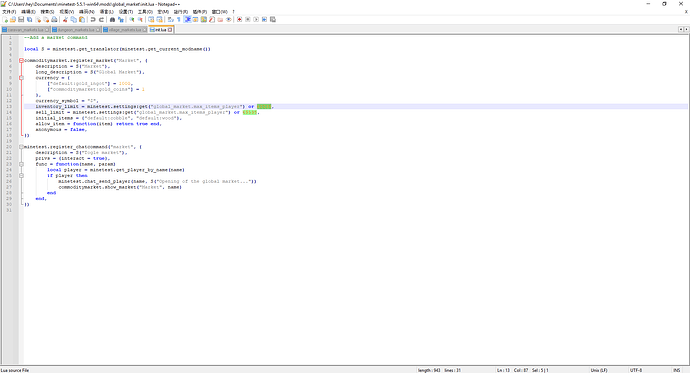
Task: Open the Window (W) menu
Action: pos(220,11)
